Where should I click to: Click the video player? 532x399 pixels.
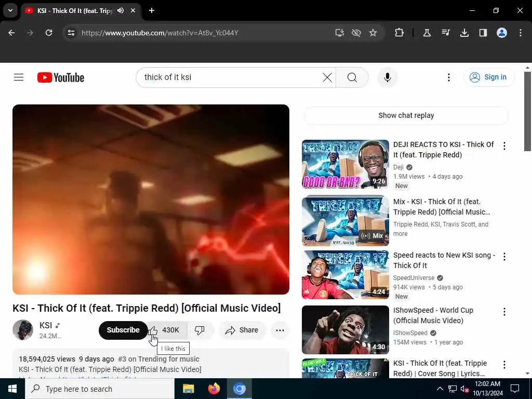(x=151, y=199)
